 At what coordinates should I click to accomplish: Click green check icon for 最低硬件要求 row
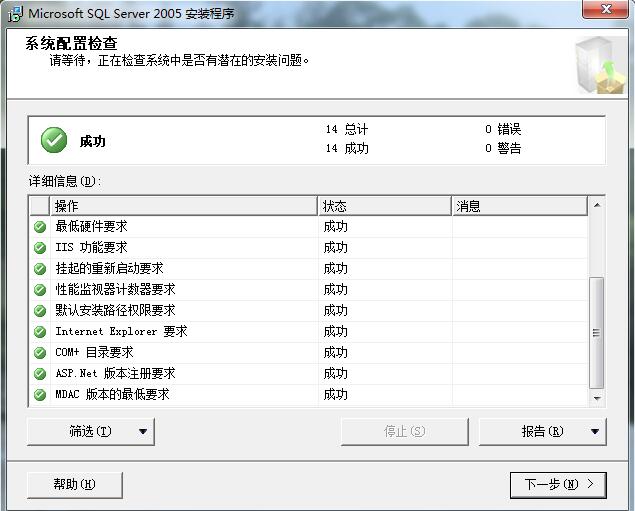pos(40,227)
